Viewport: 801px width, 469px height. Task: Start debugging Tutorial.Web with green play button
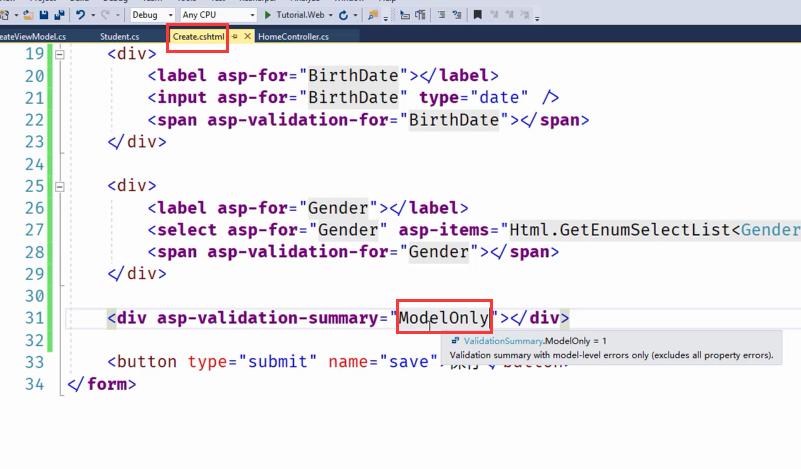pos(268,15)
